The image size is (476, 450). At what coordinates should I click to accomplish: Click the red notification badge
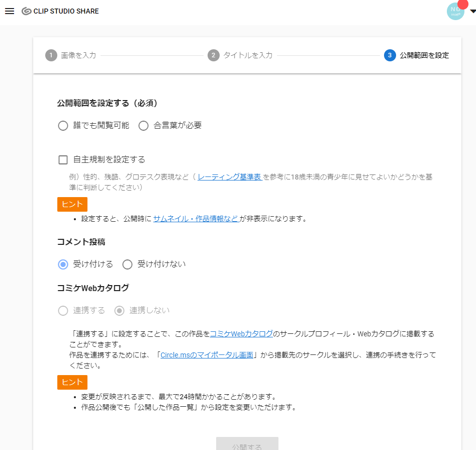point(463,4)
